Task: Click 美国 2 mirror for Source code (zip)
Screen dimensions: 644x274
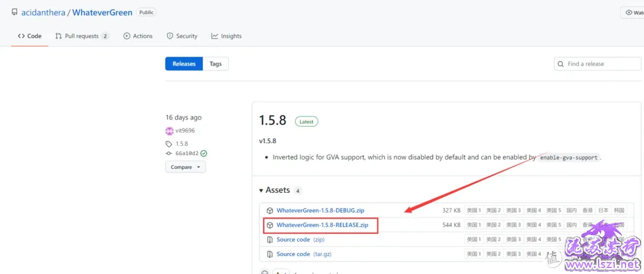Action: click(x=494, y=239)
